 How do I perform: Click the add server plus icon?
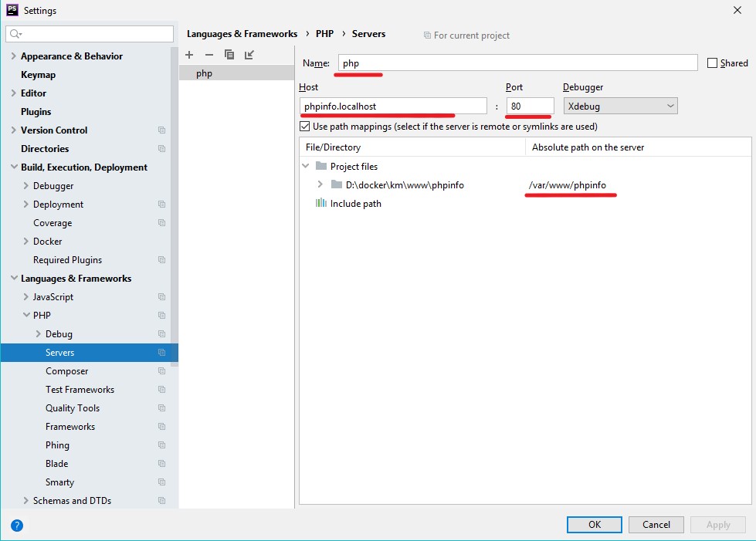(x=189, y=55)
